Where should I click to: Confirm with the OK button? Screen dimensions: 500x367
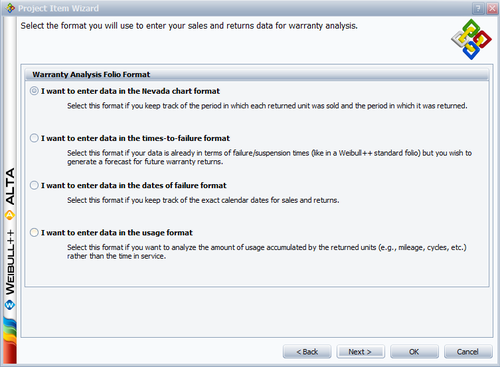click(x=414, y=352)
